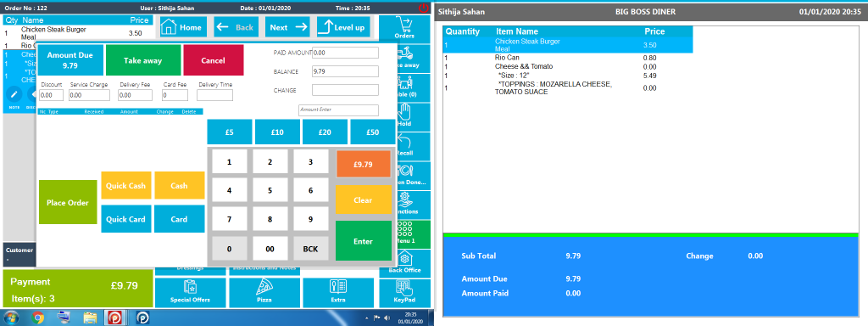This screenshot has height=326, width=868.
Task: Open the Windows Start button
Action: pyautogui.click(x=11, y=318)
